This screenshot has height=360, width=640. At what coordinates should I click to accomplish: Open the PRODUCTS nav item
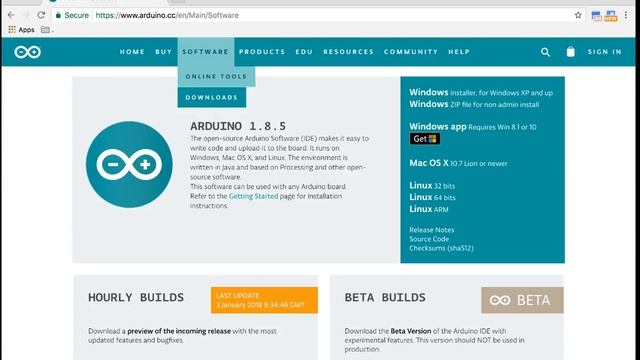tap(262, 52)
